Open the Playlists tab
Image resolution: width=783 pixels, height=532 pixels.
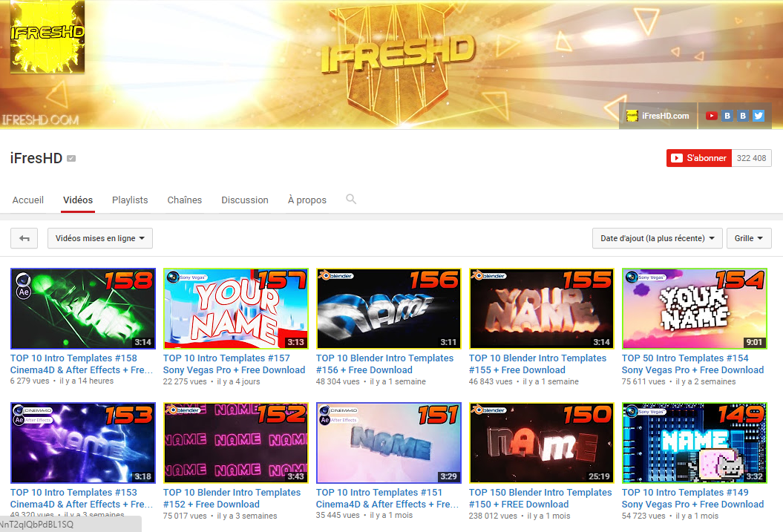pos(130,200)
